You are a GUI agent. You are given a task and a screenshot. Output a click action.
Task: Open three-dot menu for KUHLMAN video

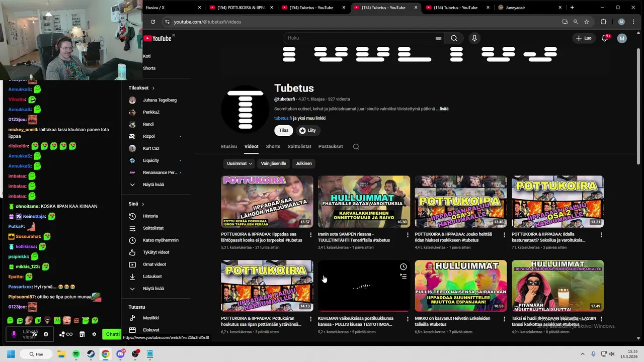408,319
